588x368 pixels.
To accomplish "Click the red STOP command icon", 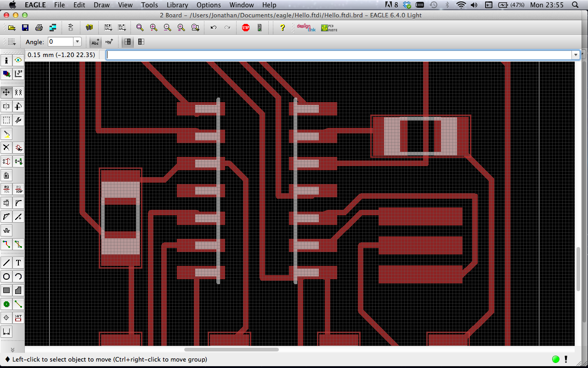I will 246,28.
